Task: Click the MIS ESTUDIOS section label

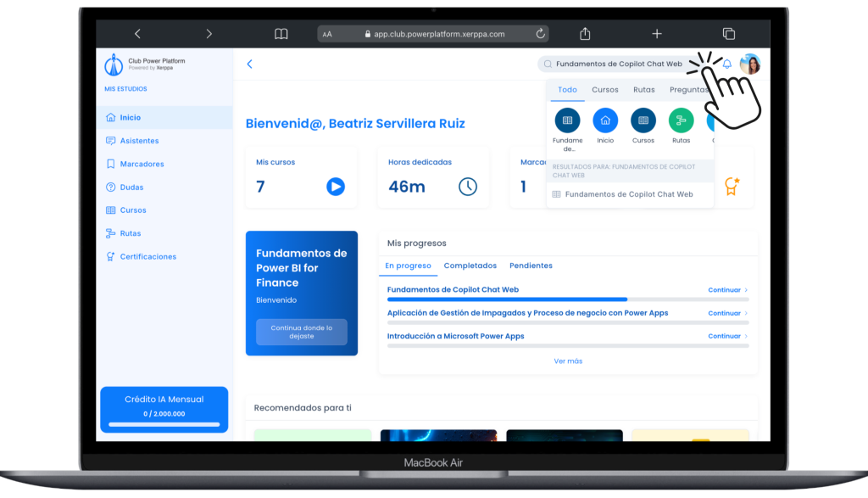Action: [x=125, y=89]
